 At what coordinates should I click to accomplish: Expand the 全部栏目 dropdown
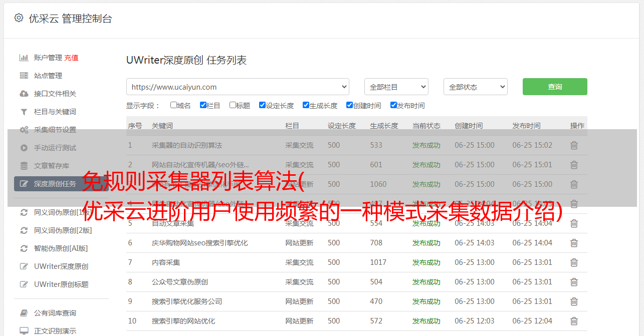click(396, 87)
